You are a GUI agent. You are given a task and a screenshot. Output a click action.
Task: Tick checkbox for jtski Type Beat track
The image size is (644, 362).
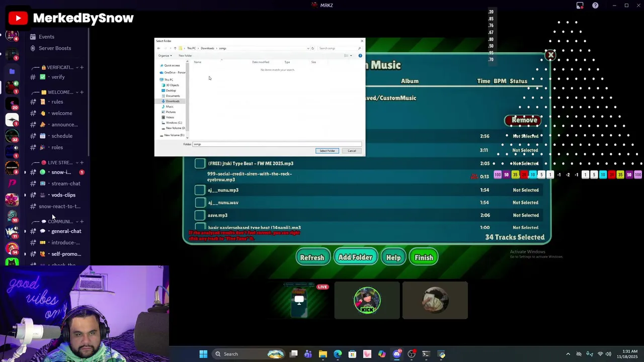point(200,163)
